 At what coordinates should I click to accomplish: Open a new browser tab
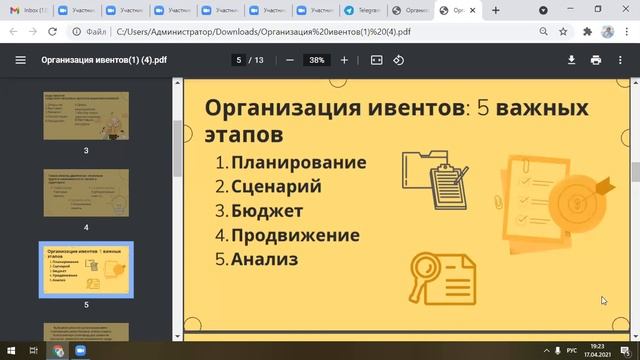(x=496, y=10)
